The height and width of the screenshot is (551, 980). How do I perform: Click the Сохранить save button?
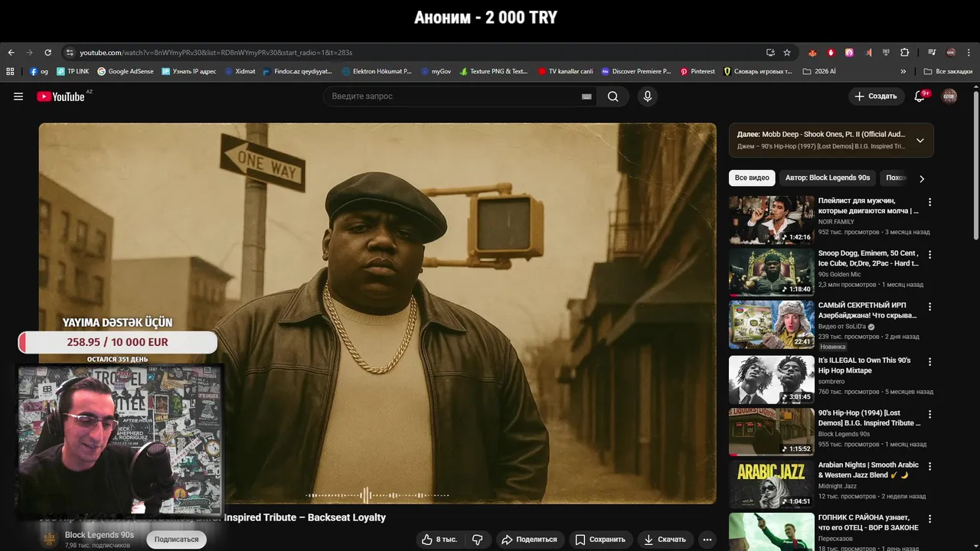(600, 540)
